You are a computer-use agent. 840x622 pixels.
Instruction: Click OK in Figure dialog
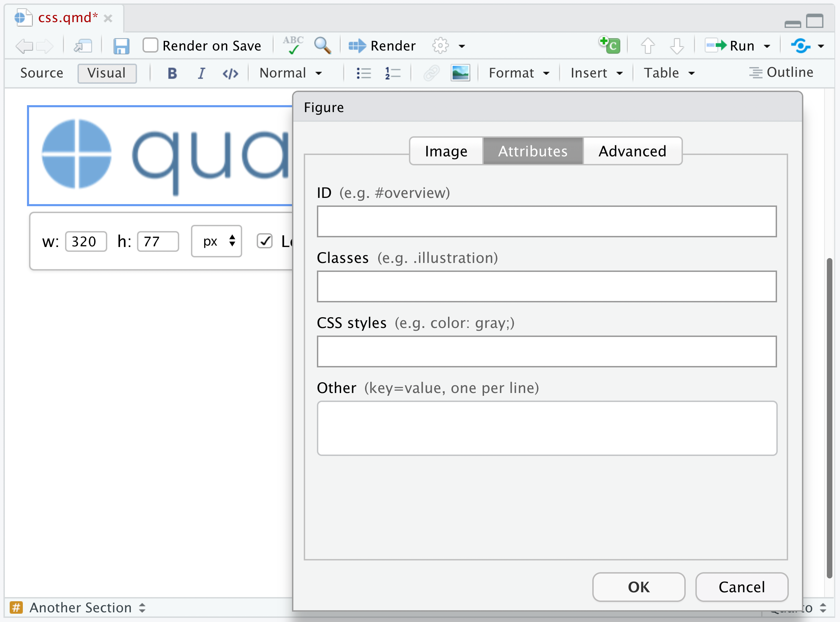click(x=638, y=587)
